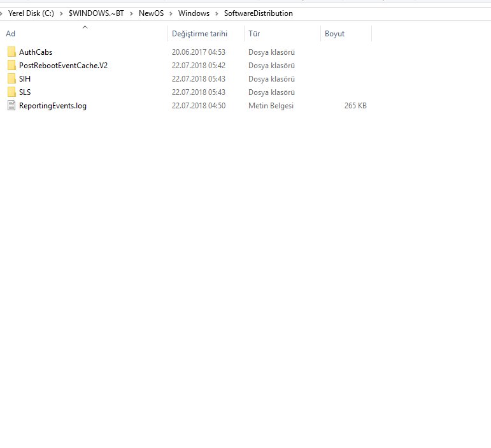This screenshot has width=491, height=448.
Task: Click Dosya klasörü type in AuthCabs row
Action: pos(271,52)
